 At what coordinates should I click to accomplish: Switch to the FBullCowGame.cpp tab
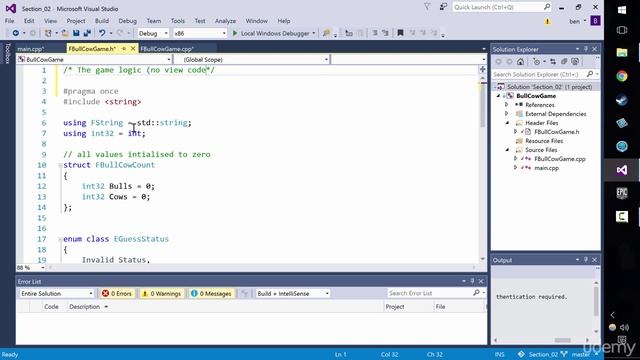[167, 49]
